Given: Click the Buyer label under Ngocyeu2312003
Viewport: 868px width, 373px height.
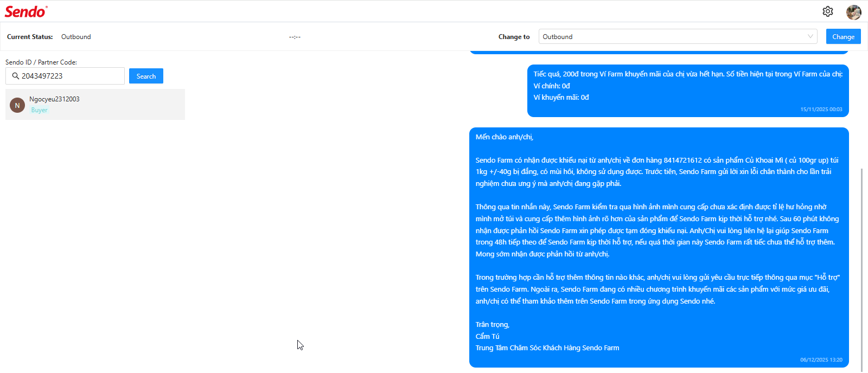Looking at the screenshot, I should click(x=39, y=110).
